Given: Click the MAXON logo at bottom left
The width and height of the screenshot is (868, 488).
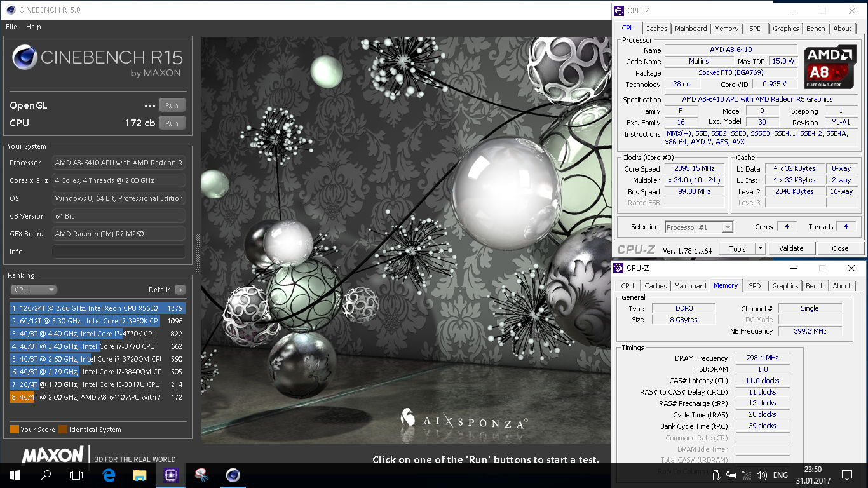Looking at the screenshot, I should (52, 455).
